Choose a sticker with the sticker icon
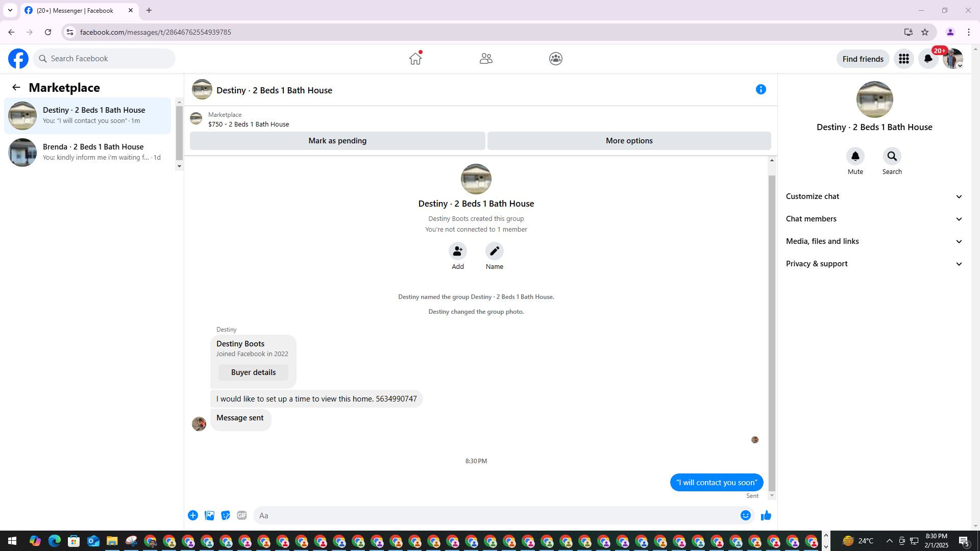The width and height of the screenshot is (980, 551). click(226, 516)
